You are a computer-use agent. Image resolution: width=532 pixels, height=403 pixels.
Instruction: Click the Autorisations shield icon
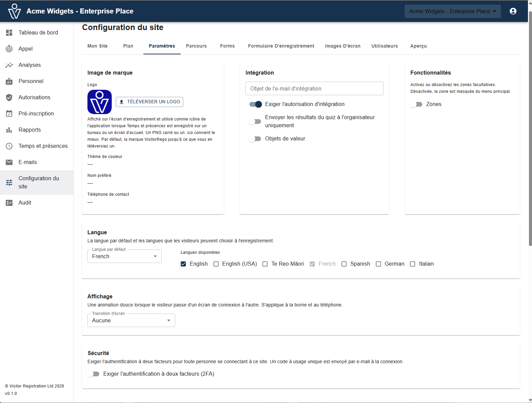coord(9,97)
